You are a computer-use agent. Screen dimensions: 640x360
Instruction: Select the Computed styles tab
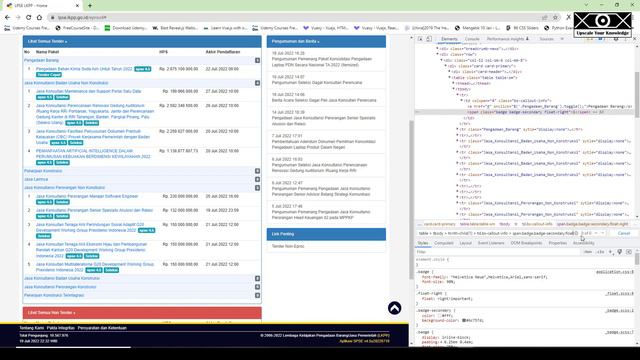[x=444, y=243]
